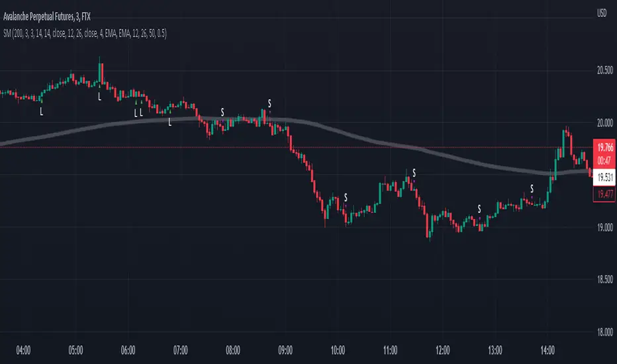Select the 14:00 time axis label
The width and height of the screenshot is (617, 364).
pos(547,349)
